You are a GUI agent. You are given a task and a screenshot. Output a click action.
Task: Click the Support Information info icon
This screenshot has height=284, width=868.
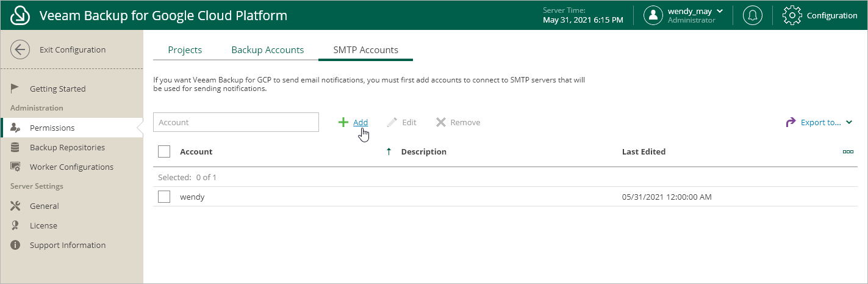(16, 245)
